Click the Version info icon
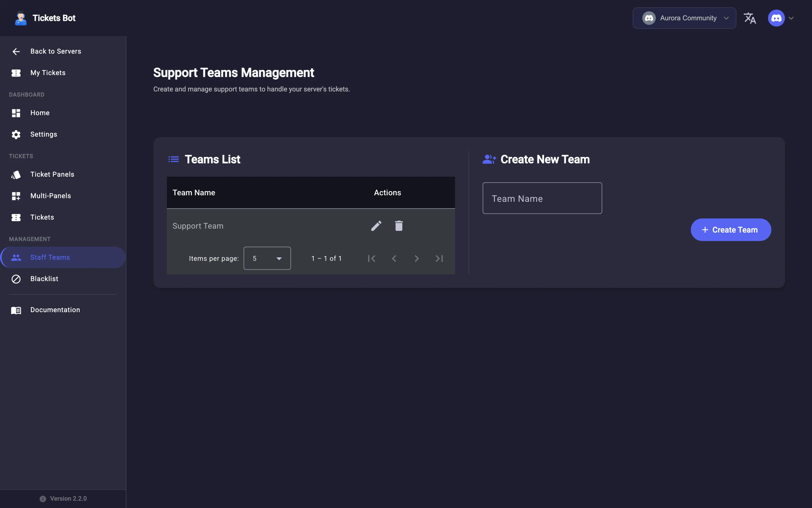Viewport: 812px width, 508px height. coord(43,499)
